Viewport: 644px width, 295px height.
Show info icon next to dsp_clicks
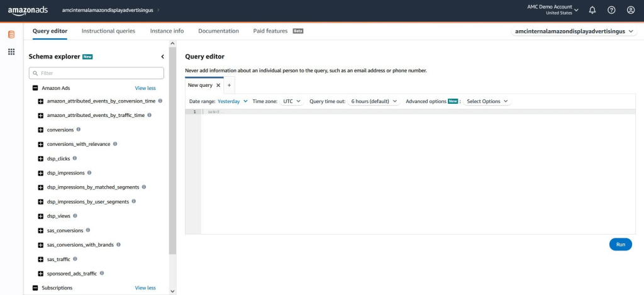coord(75,159)
